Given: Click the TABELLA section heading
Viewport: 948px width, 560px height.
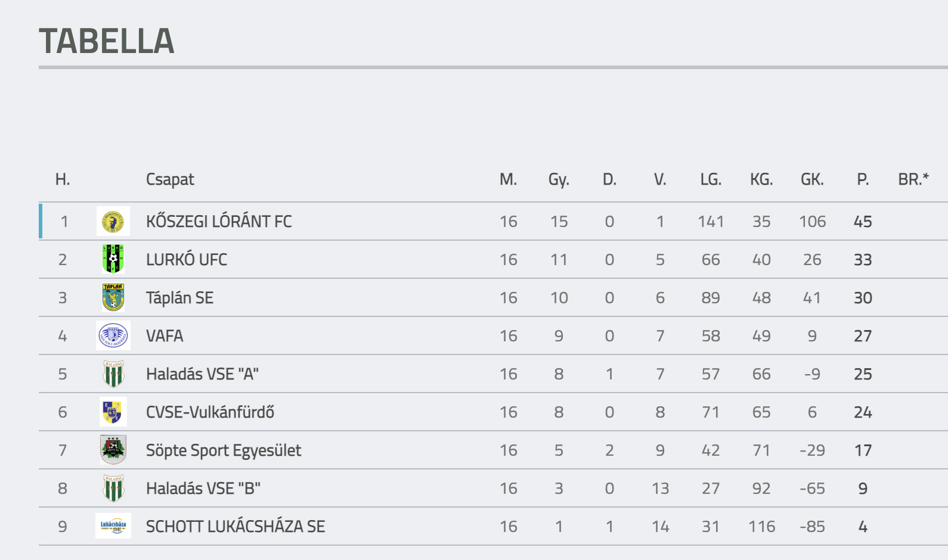Looking at the screenshot, I should 107,41.
